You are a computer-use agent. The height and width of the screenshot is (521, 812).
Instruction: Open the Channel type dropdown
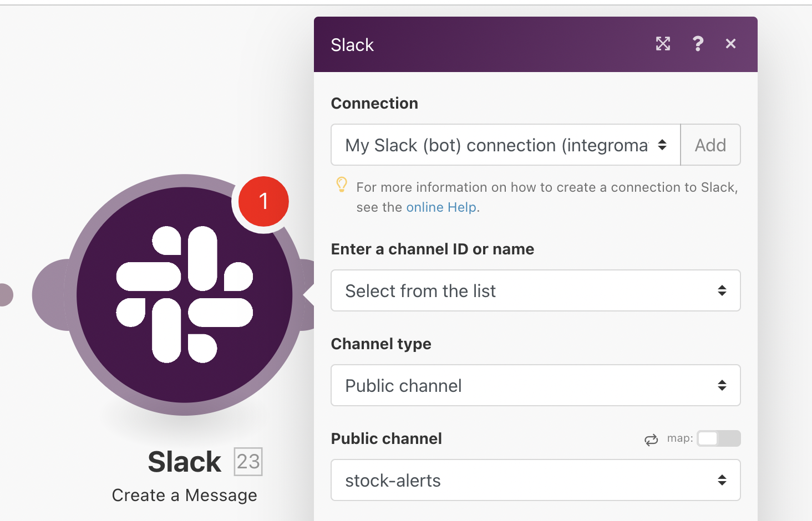[x=535, y=385]
